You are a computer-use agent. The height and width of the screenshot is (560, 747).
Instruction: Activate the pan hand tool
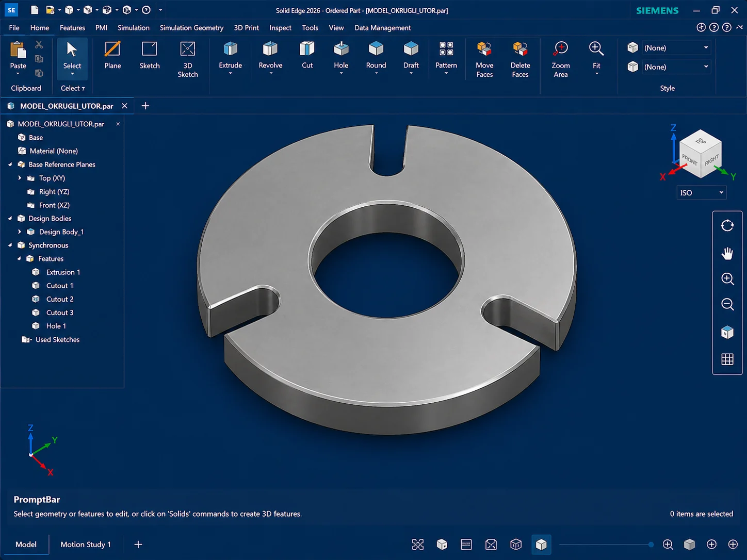pyautogui.click(x=727, y=253)
